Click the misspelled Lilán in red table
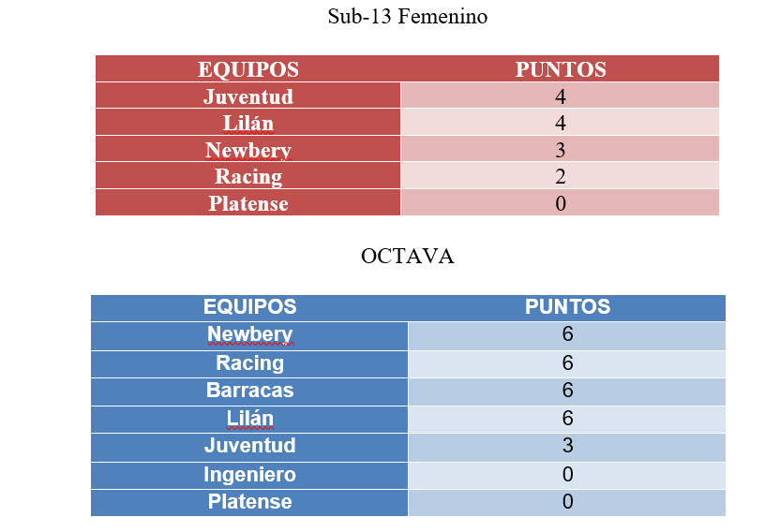780x532 pixels. [x=247, y=123]
